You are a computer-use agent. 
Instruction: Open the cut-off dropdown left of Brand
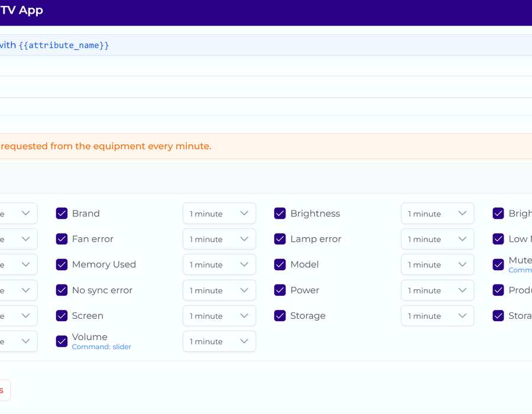click(x=19, y=214)
